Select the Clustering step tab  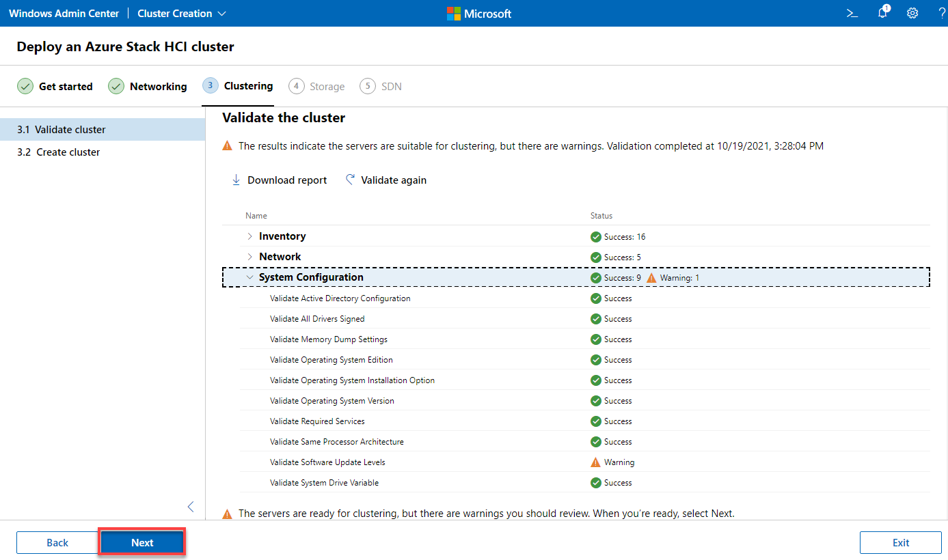point(238,86)
